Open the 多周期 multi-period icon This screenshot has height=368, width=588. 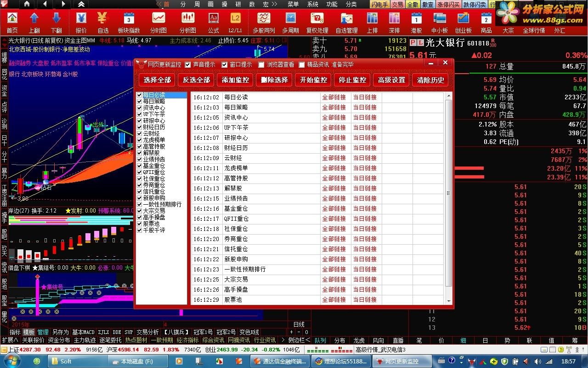pos(290,18)
